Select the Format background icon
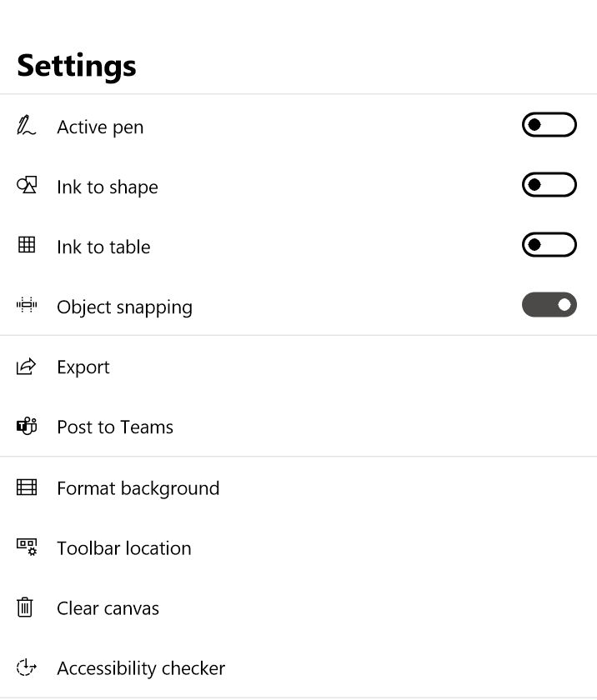 26,487
